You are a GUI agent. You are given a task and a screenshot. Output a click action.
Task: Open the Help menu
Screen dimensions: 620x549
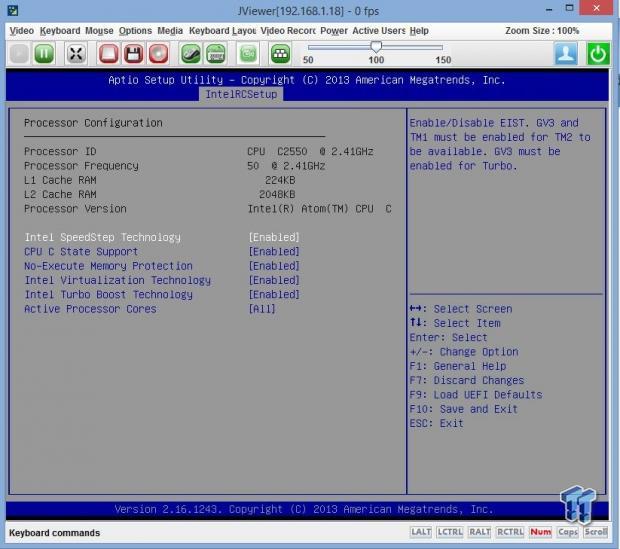coord(419,31)
